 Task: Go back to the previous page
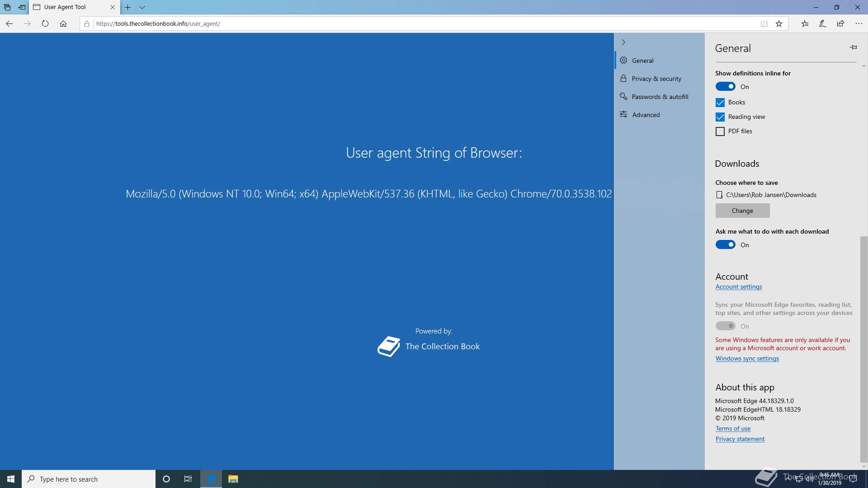(x=9, y=23)
